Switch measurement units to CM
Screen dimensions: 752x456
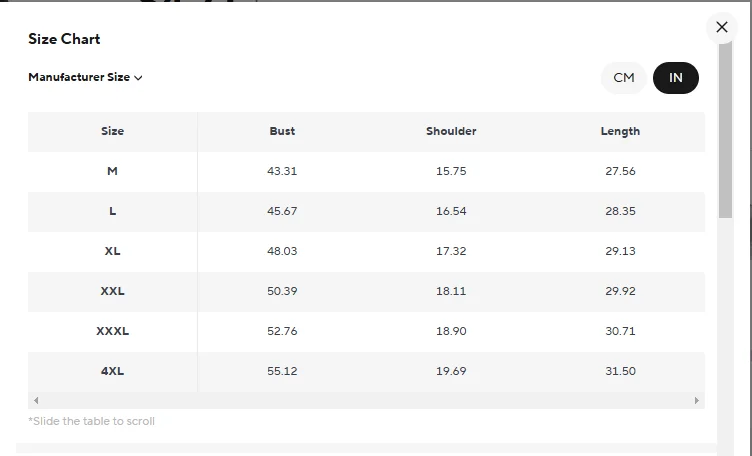623,78
